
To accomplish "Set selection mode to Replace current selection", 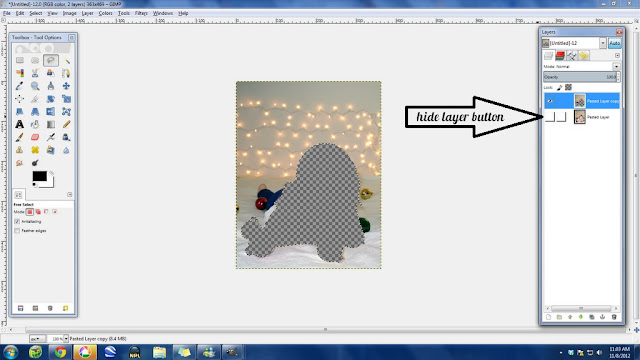I will [29, 212].
